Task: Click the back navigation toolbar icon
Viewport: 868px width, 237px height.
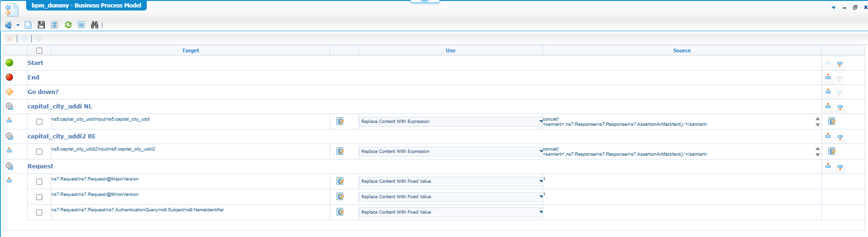Action: tap(8, 25)
